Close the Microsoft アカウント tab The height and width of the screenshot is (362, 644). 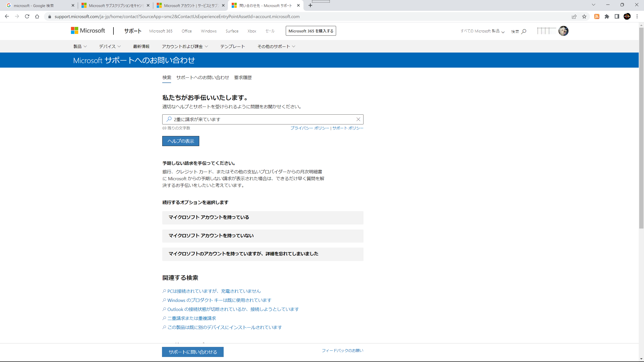coord(223,6)
